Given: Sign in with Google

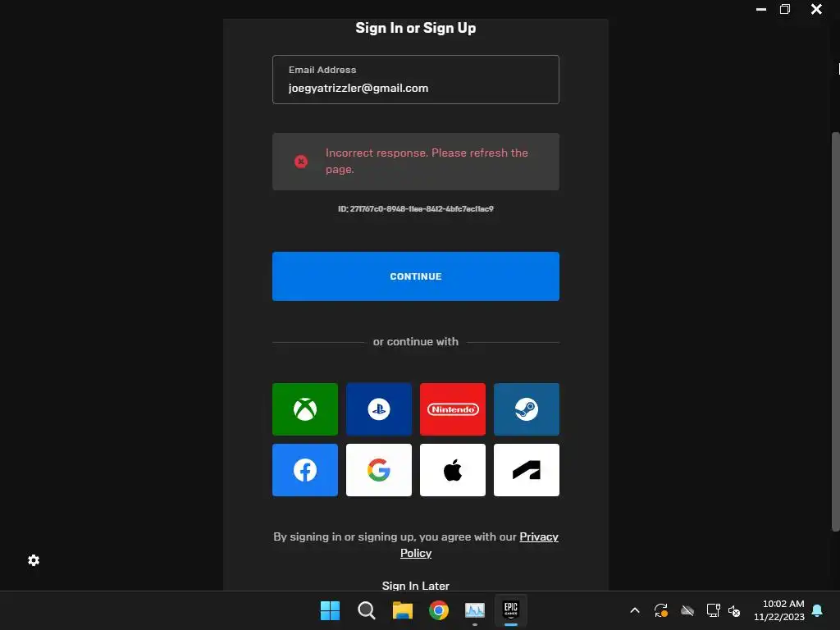Looking at the screenshot, I should (x=379, y=470).
